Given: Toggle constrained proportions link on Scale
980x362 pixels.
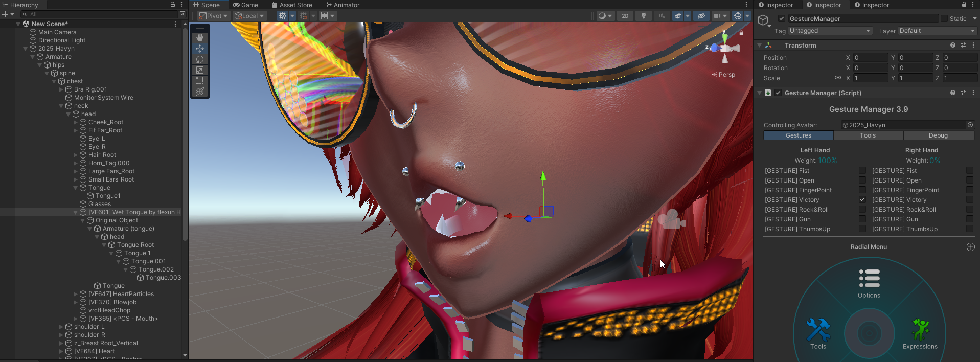Looking at the screenshot, I should pyautogui.click(x=838, y=78).
